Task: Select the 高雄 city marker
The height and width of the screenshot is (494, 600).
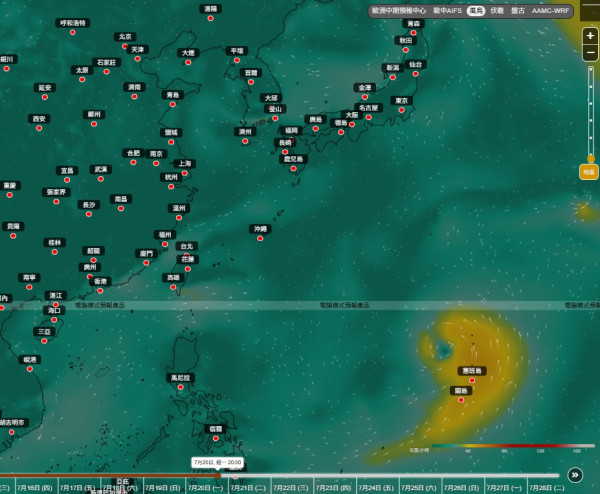Action: (x=173, y=287)
